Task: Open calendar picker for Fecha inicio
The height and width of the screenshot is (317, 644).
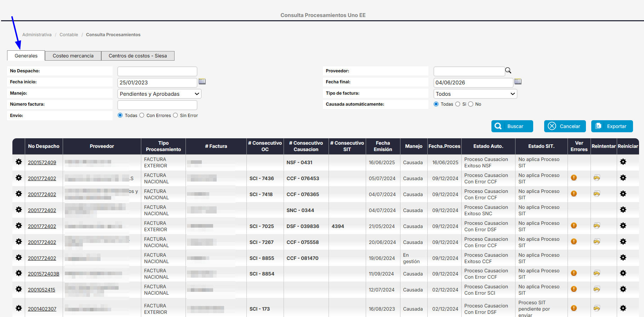Action: 202,82
